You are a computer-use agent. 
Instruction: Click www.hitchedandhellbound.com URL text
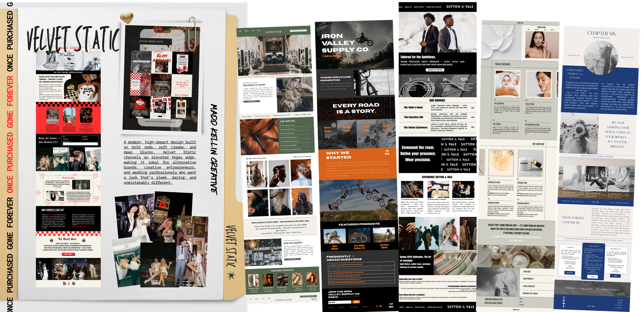[160, 121]
